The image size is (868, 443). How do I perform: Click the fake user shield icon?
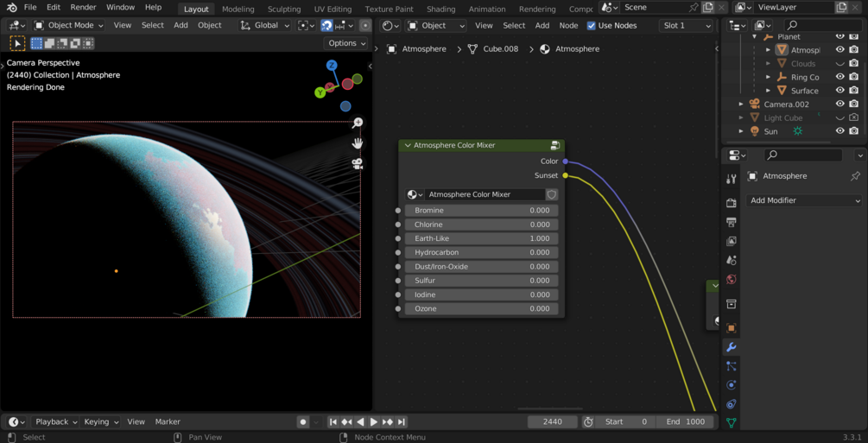click(x=551, y=194)
